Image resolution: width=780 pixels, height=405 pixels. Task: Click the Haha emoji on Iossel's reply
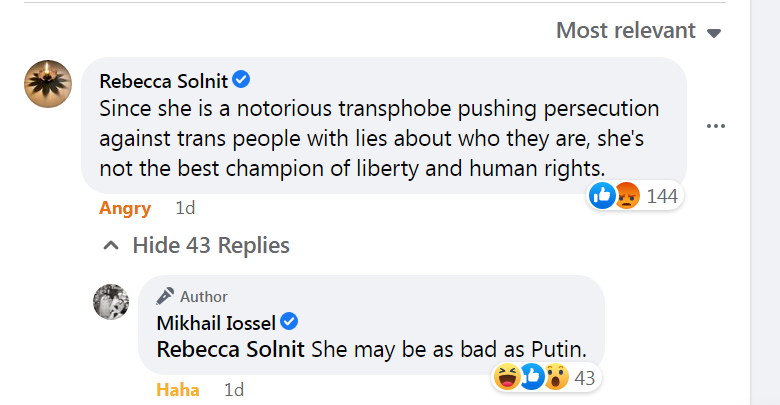pyautogui.click(x=508, y=377)
